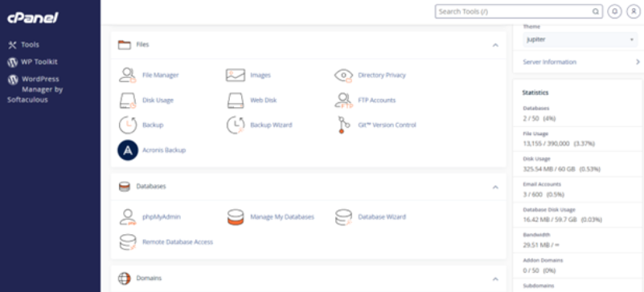Click the WP Toolkit WordPress icon

click(x=13, y=62)
